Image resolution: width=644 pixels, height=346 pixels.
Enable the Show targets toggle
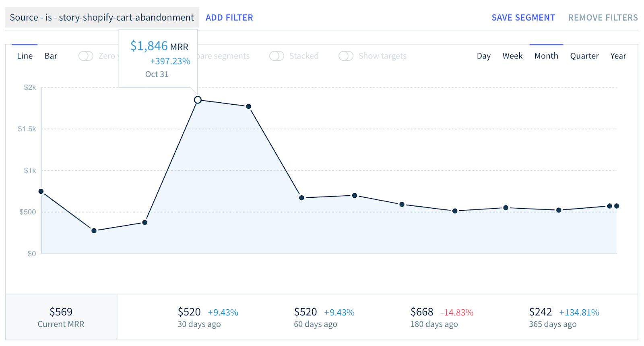coord(346,56)
